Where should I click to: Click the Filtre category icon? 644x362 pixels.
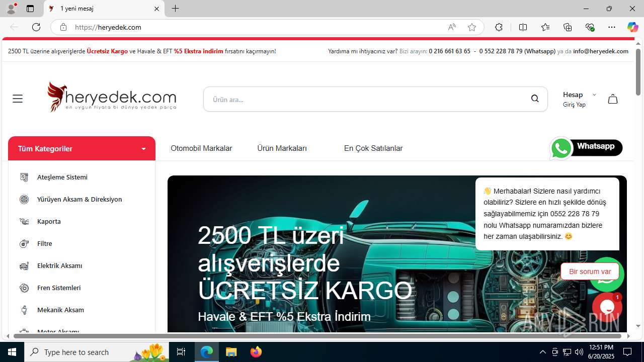pos(24,243)
